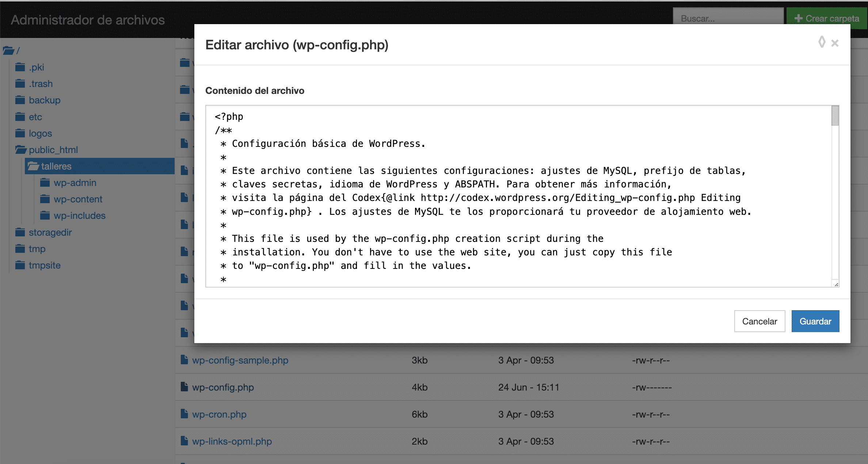868x464 pixels.
Task: Open the wp-content folder in the tree
Action: [78, 199]
